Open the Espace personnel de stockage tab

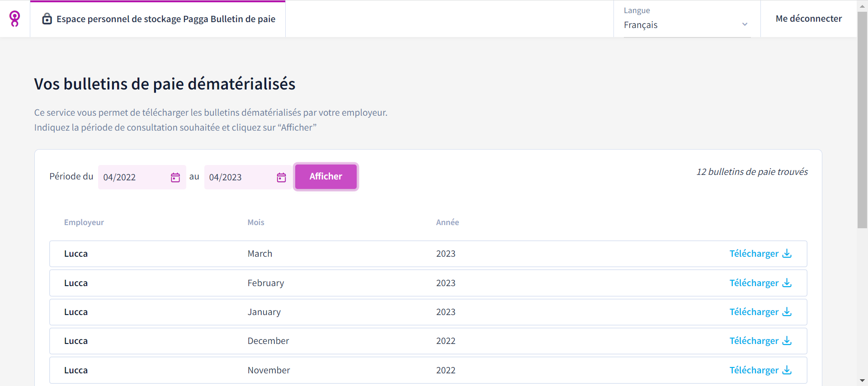click(158, 19)
